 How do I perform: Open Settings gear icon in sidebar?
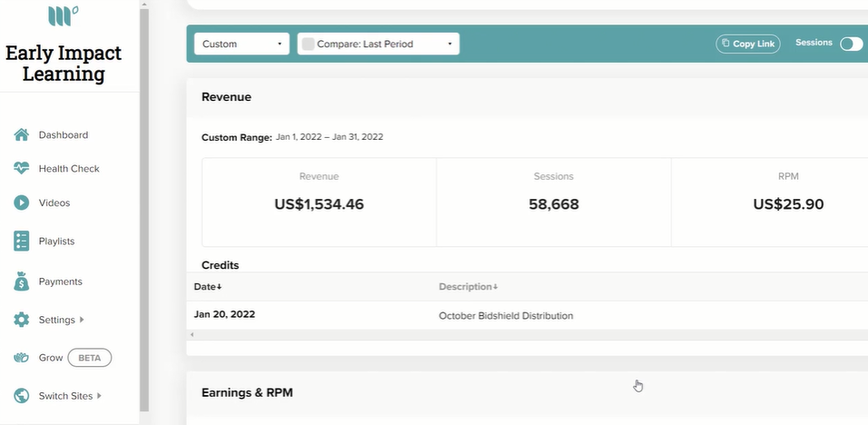(x=21, y=320)
